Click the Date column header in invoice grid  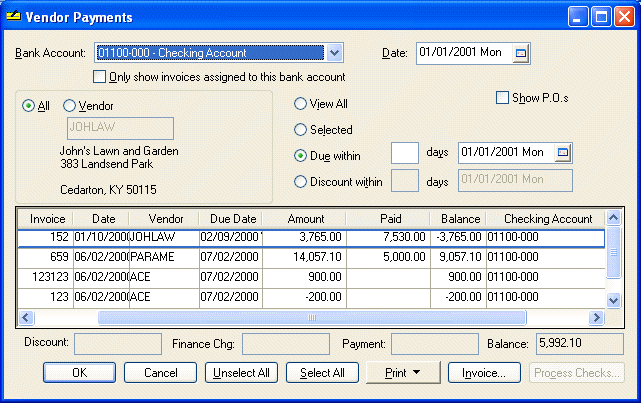pos(102,219)
